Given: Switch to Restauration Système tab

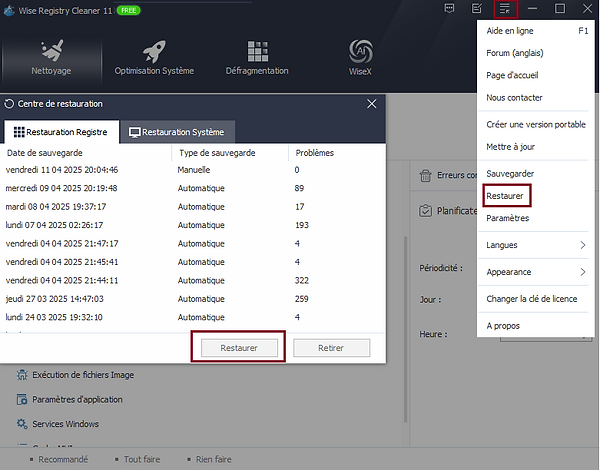Looking at the screenshot, I should point(177,132).
